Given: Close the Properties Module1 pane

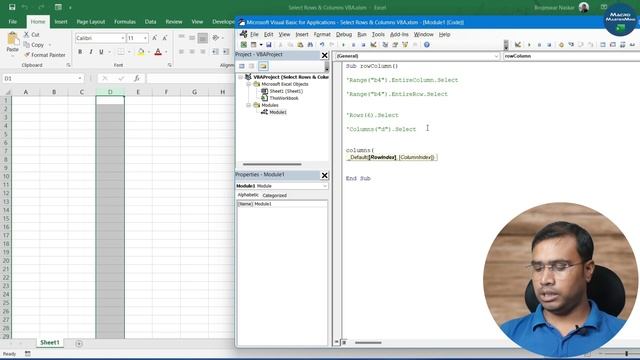Looking at the screenshot, I should tap(324, 175).
